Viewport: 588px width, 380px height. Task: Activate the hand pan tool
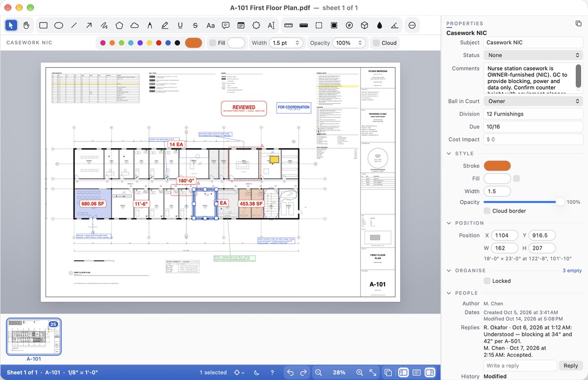tap(26, 25)
